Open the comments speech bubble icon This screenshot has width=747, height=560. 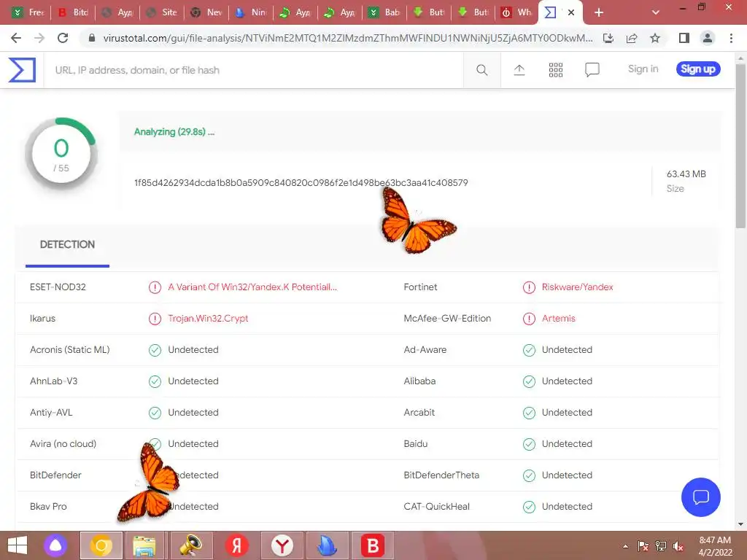click(x=592, y=70)
